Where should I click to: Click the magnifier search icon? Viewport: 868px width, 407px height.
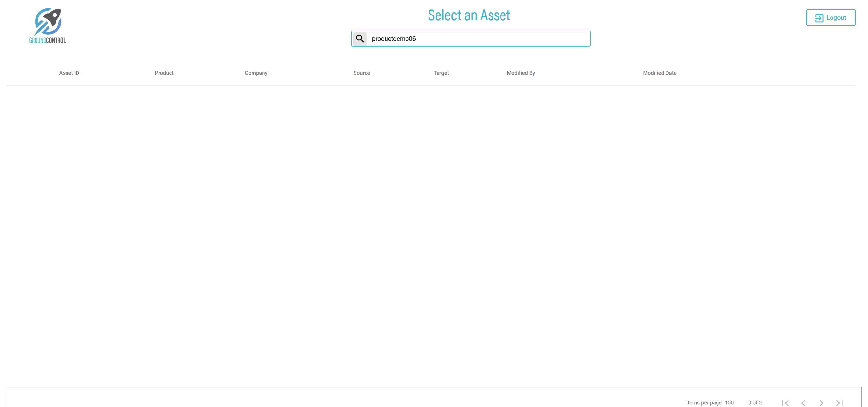pos(359,39)
